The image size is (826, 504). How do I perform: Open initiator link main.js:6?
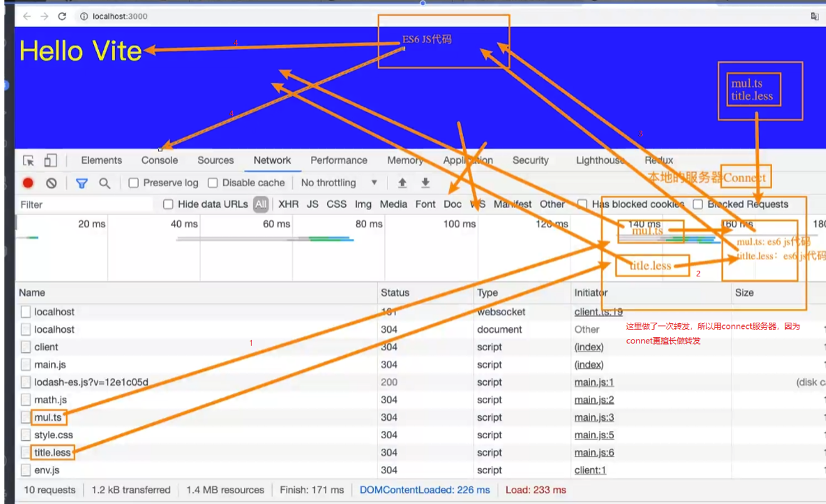pyautogui.click(x=594, y=452)
